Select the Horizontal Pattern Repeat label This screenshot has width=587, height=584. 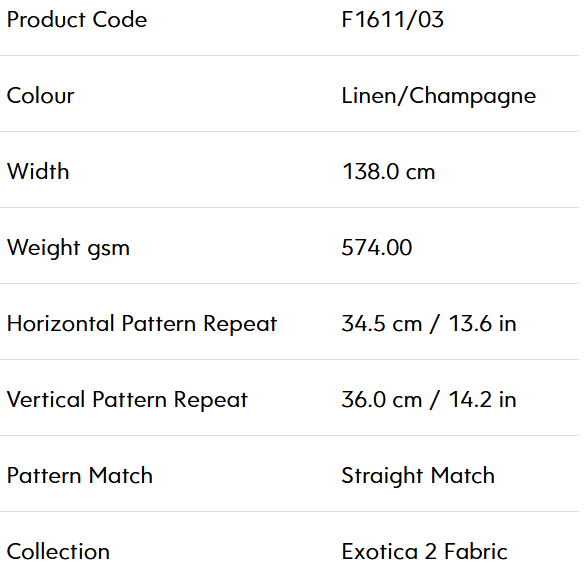142,324
